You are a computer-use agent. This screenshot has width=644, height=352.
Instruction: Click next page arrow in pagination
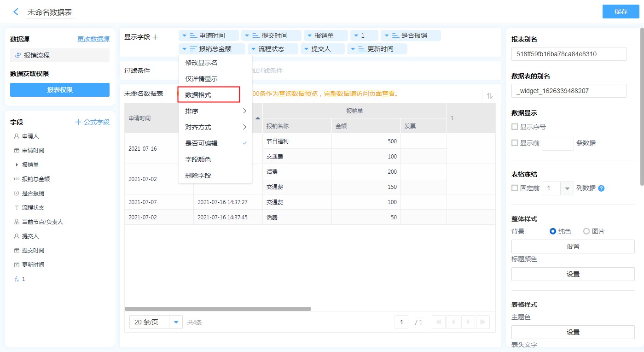[468, 323]
